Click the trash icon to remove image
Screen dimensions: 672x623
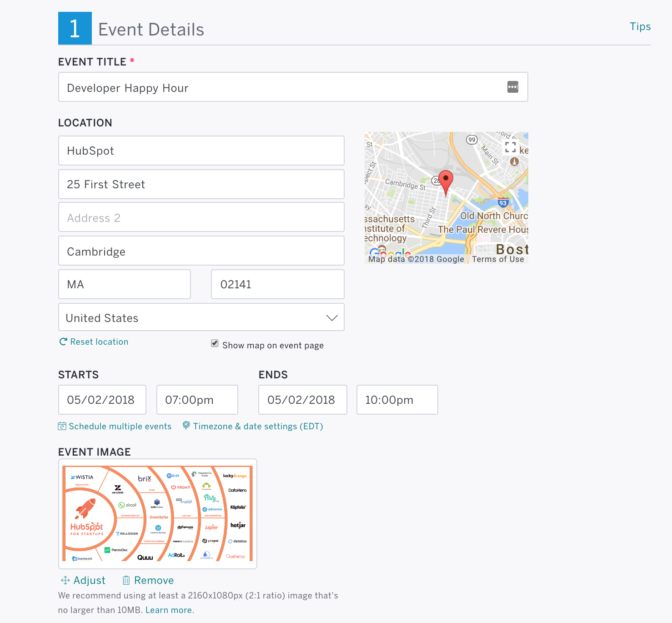[x=126, y=580]
